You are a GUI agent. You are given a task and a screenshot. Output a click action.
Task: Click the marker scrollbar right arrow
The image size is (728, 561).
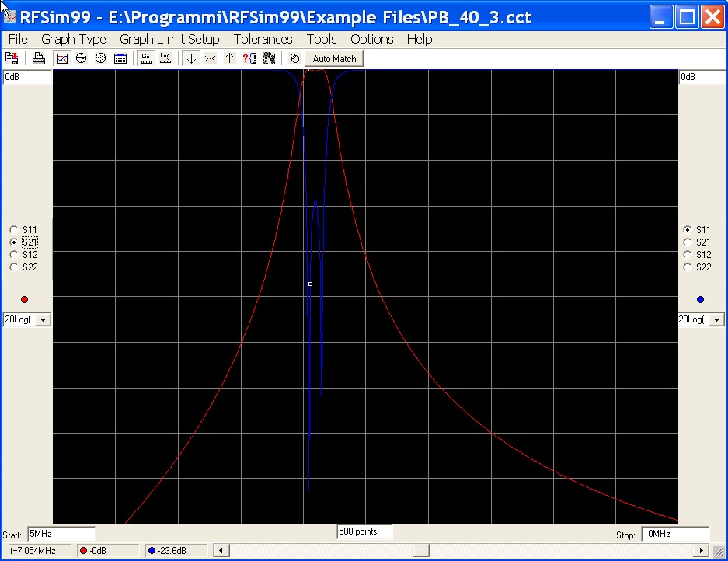pos(701,551)
